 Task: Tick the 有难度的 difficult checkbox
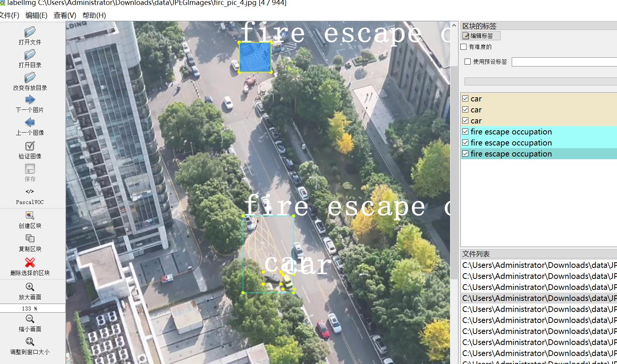(463, 47)
